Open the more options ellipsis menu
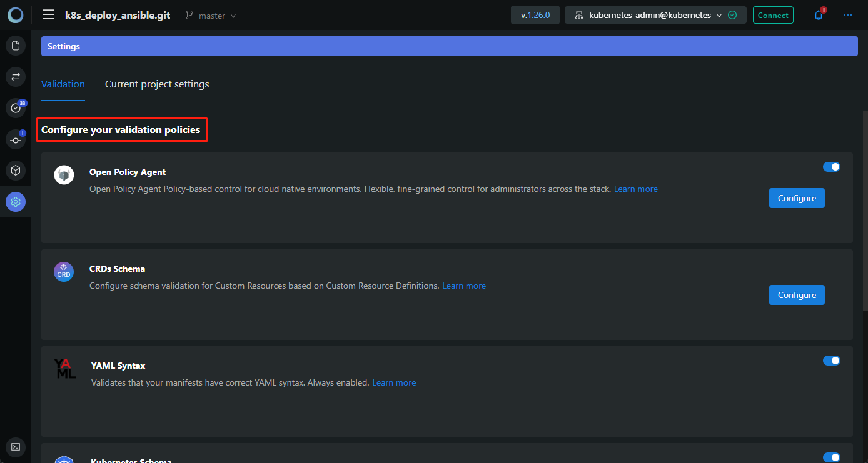 click(x=848, y=15)
